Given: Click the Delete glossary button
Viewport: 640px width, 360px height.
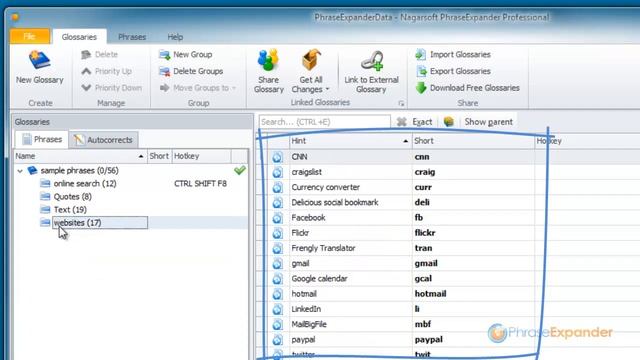Looking at the screenshot, I should 99,54.
